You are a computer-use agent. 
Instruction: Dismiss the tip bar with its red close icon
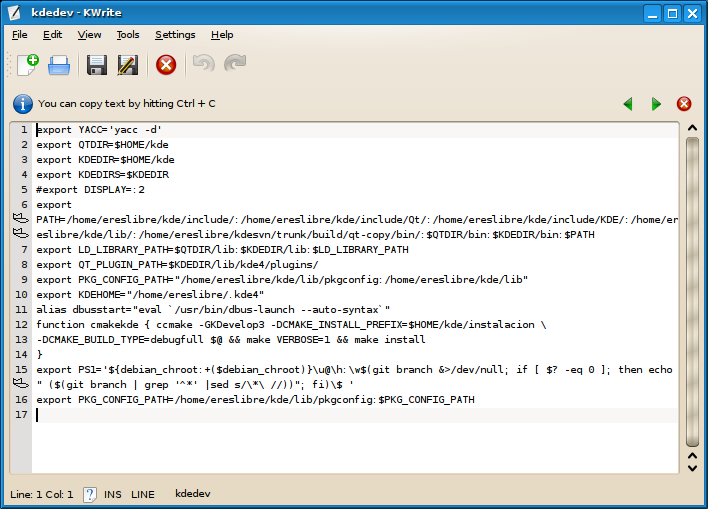pos(684,104)
